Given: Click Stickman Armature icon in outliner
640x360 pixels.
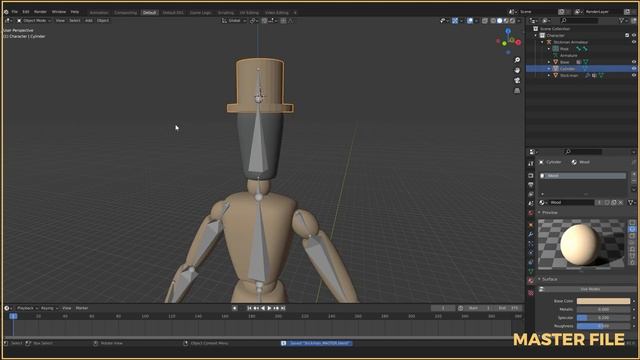Looking at the screenshot, I should [x=549, y=42].
